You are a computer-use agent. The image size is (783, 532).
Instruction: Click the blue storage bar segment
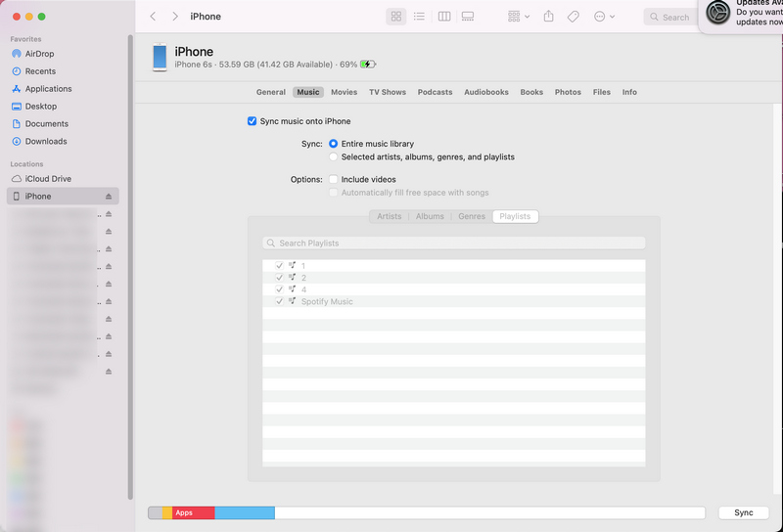point(245,512)
